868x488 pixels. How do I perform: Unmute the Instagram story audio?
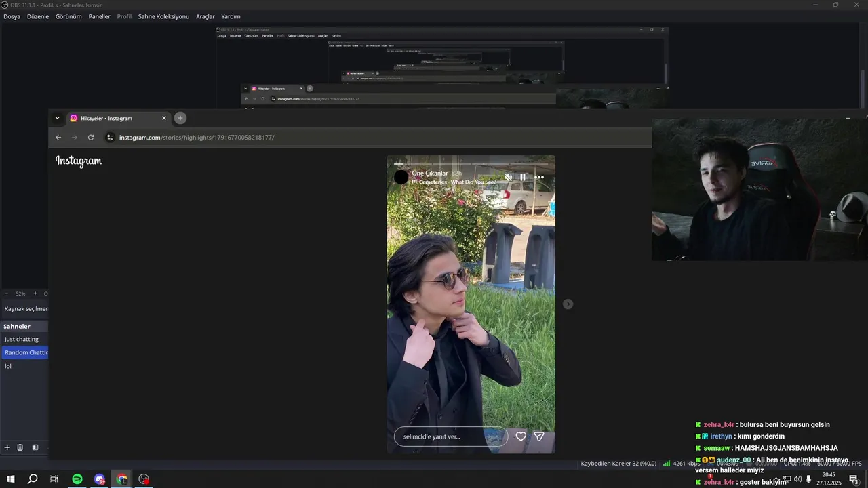(x=508, y=177)
